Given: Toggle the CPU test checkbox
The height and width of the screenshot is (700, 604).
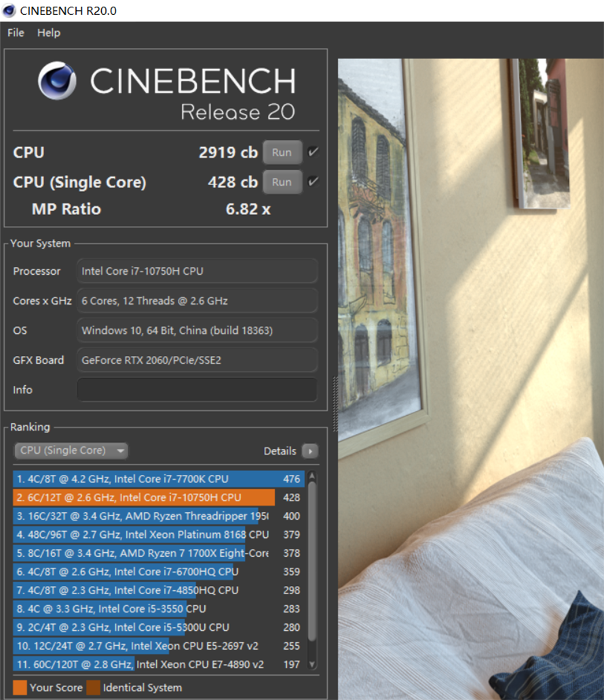Looking at the screenshot, I should (x=313, y=152).
